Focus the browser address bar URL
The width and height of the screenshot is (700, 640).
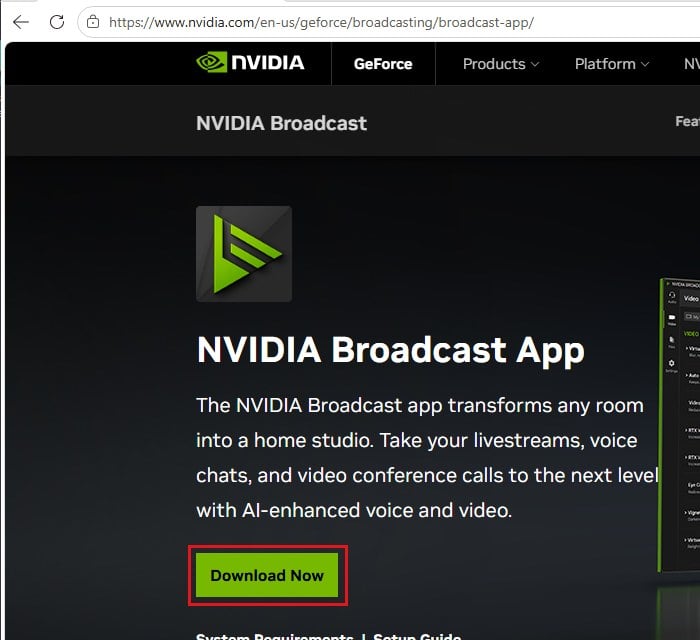[321, 22]
